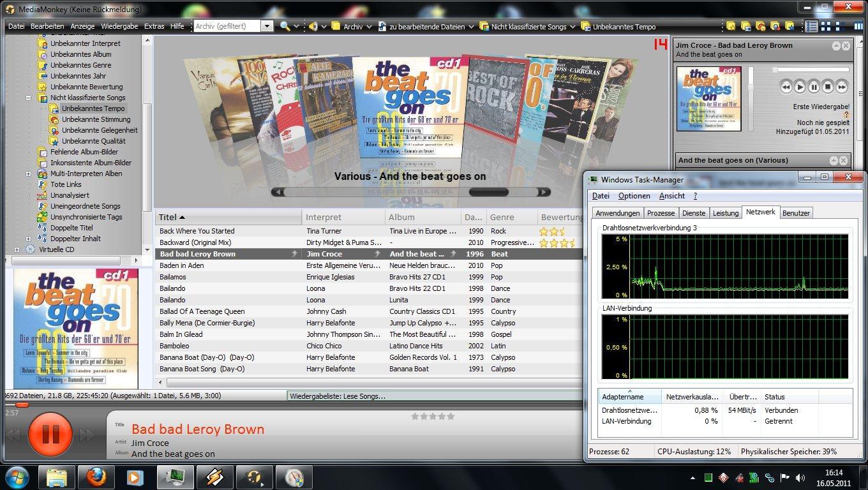
Task: Open the Archiv (gefiltert) search dropdown
Action: [x=267, y=26]
